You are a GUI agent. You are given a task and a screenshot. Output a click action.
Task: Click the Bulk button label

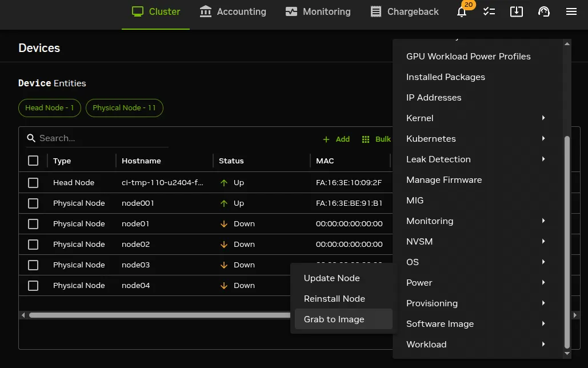coord(383,139)
